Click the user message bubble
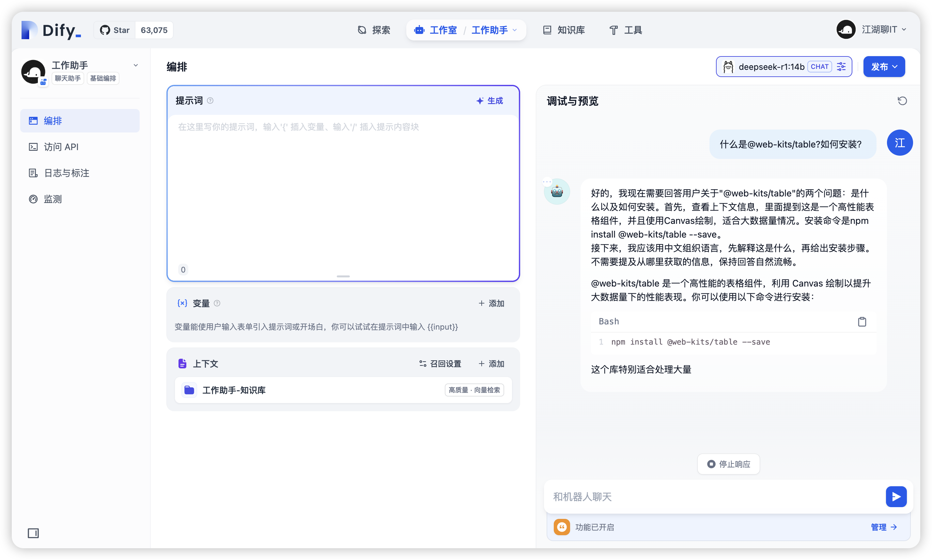932x560 pixels. (792, 144)
